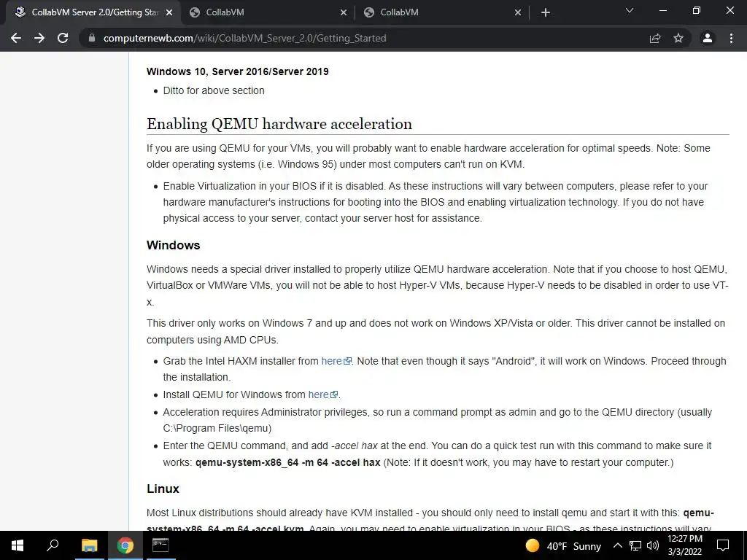The height and width of the screenshot is (560, 747).
Task: Minimize the Chrome window
Action: click(662, 10)
